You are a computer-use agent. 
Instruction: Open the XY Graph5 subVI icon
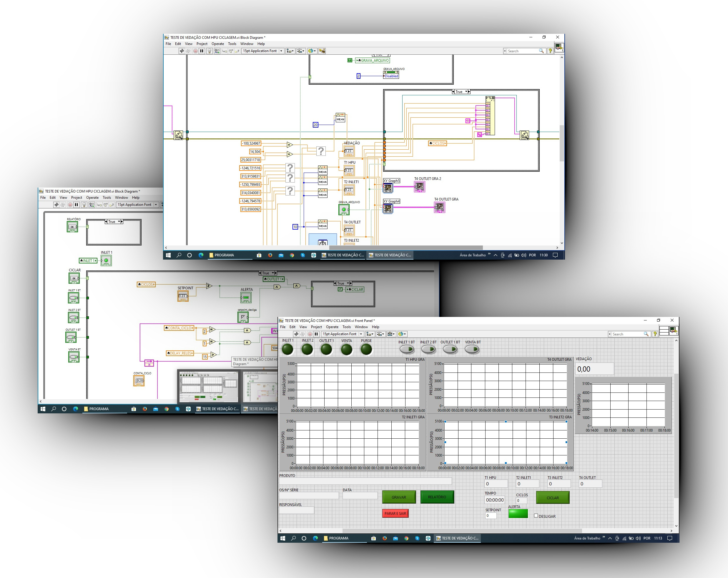(x=388, y=188)
